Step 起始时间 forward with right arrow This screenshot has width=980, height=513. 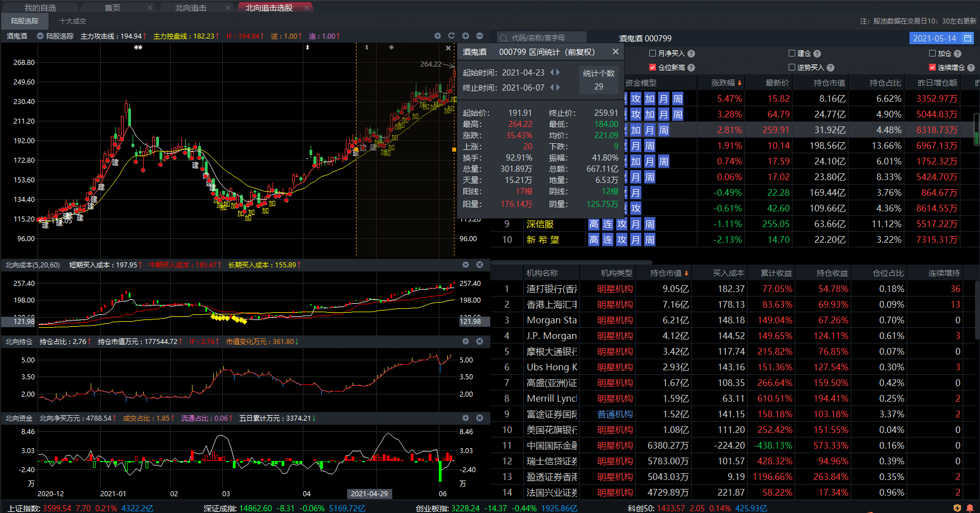click(558, 73)
